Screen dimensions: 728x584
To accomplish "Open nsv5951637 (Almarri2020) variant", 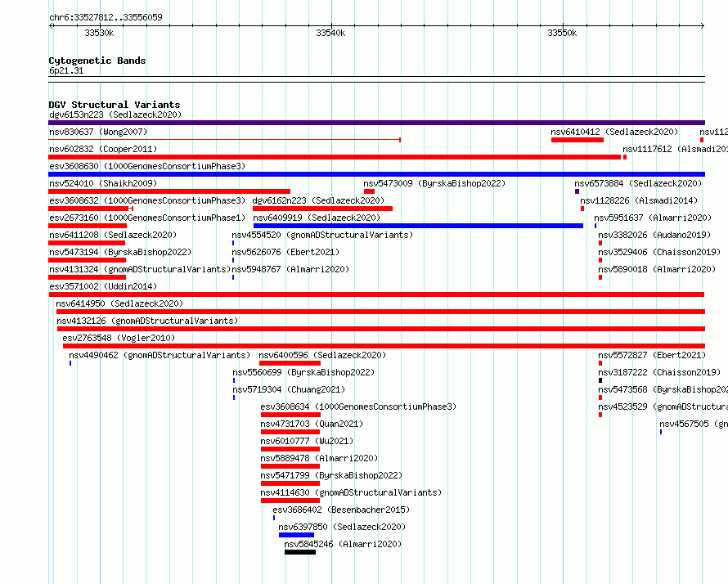I will [x=653, y=218].
